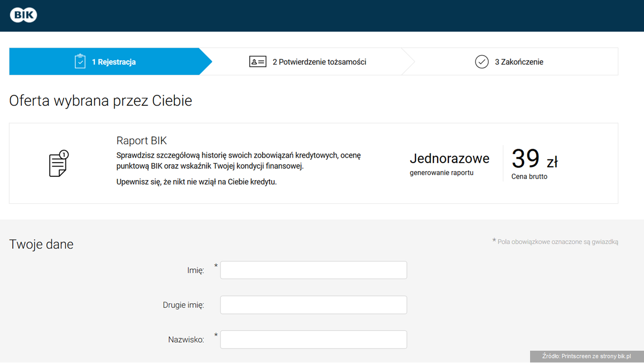Click the report document icon beside Raport BIK
This screenshot has width=644, height=363.
(x=59, y=164)
